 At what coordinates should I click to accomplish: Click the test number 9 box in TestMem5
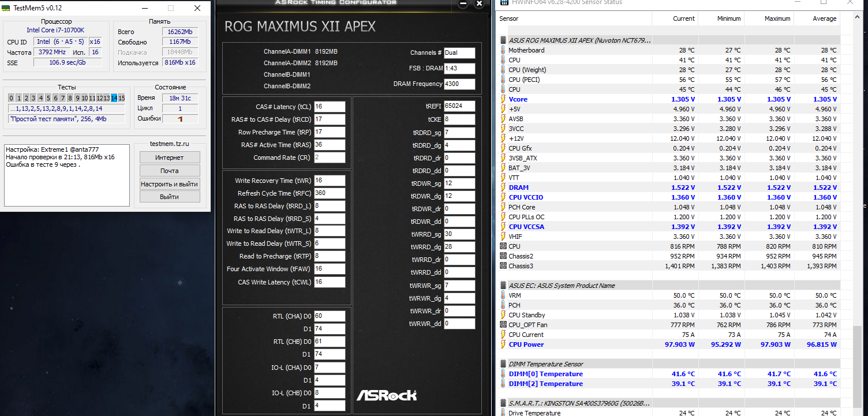pos(77,98)
